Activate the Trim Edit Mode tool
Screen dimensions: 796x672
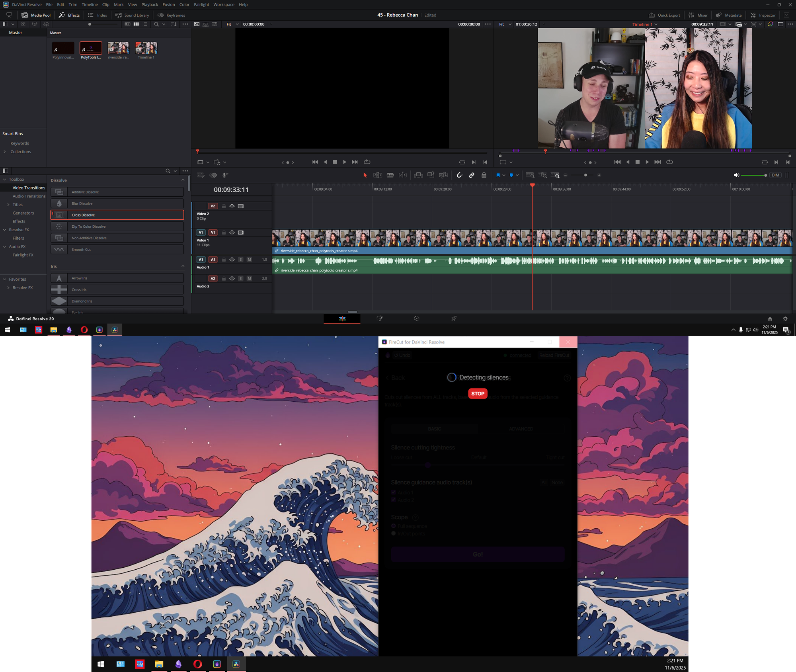coord(378,175)
